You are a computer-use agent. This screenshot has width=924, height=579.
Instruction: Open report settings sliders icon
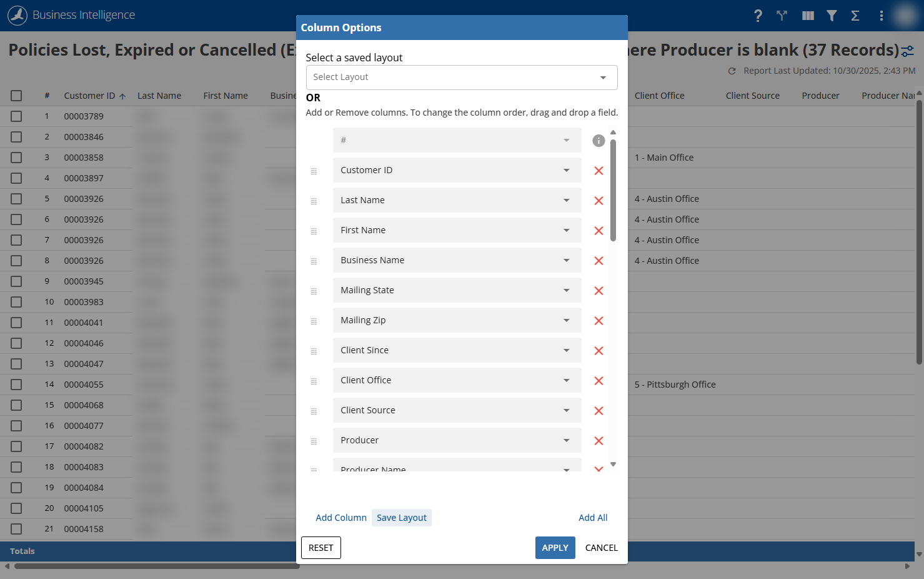pos(908,51)
